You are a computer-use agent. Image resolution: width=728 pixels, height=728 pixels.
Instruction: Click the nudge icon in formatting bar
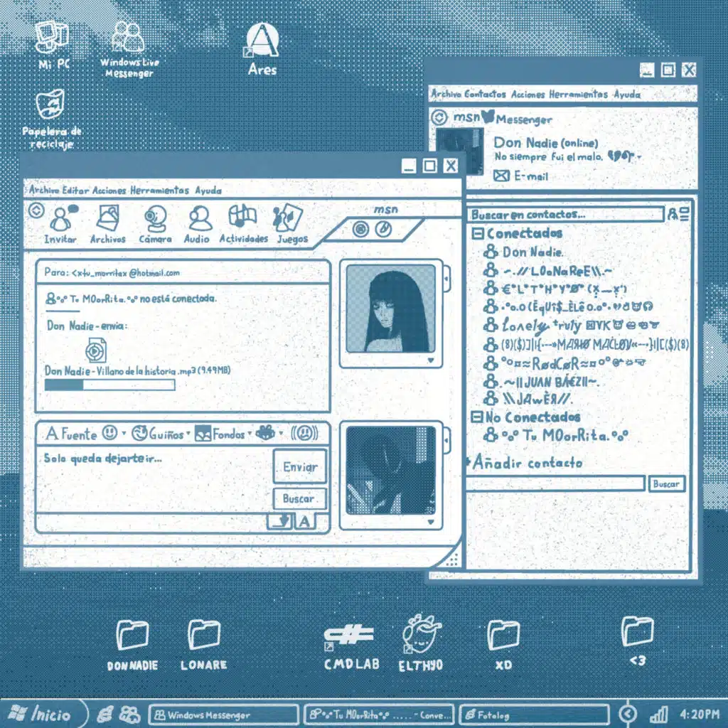coord(304,433)
